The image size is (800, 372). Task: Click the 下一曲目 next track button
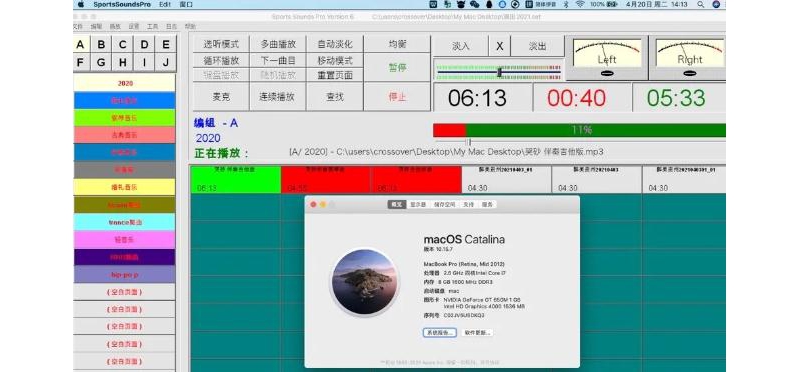pyautogui.click(x=278, y=60)
